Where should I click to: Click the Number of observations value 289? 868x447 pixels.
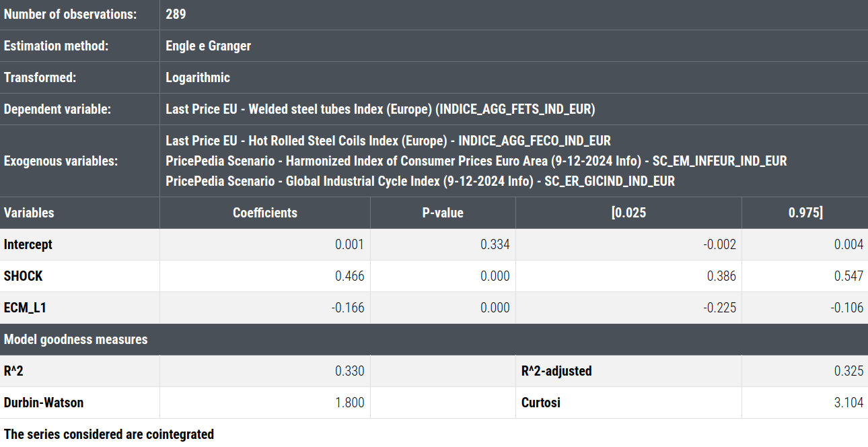click(176, 14)
